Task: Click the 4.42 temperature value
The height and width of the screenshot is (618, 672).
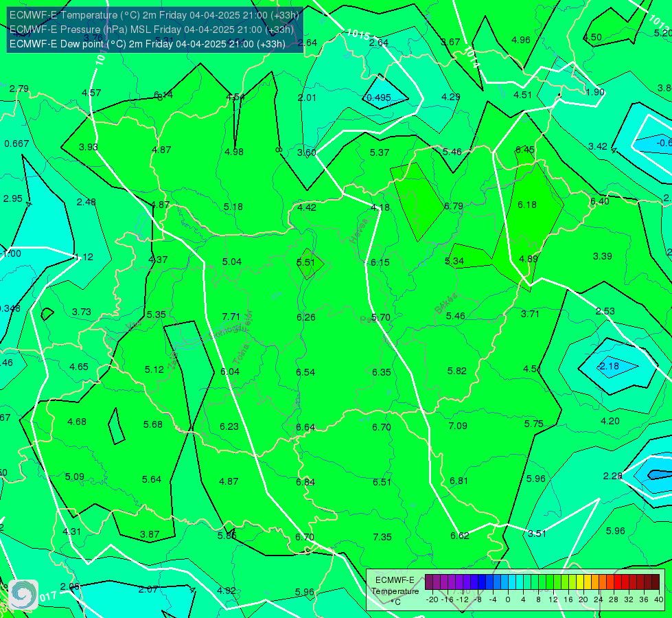Action: tap(307, 207)
